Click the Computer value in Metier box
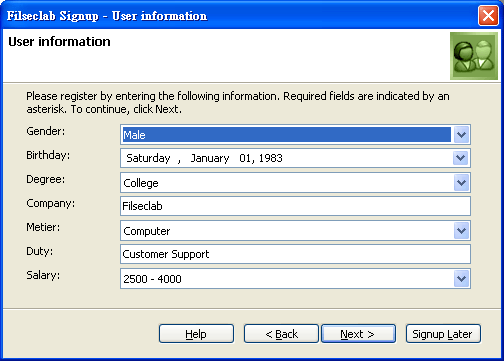Viewport: 504px width, 361px height. 147,231
